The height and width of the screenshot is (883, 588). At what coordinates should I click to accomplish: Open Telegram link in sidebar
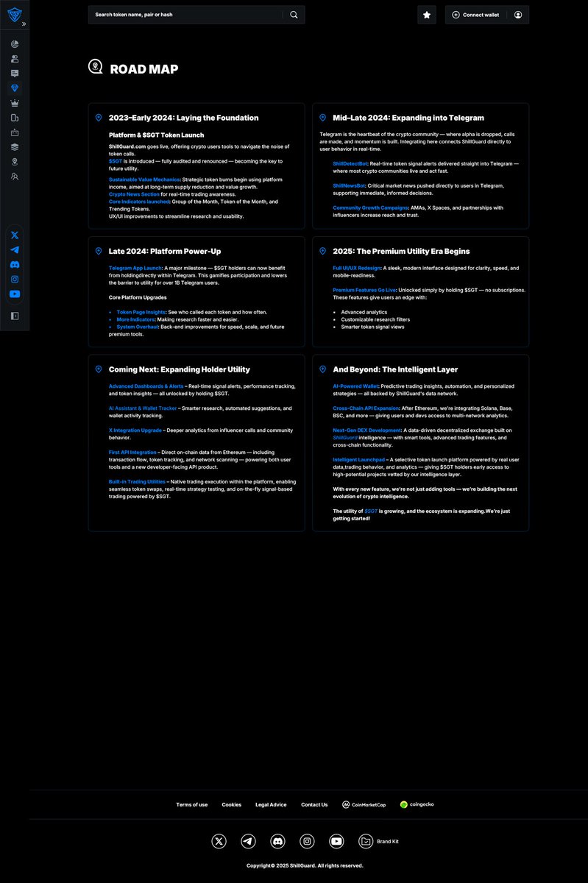15,249
